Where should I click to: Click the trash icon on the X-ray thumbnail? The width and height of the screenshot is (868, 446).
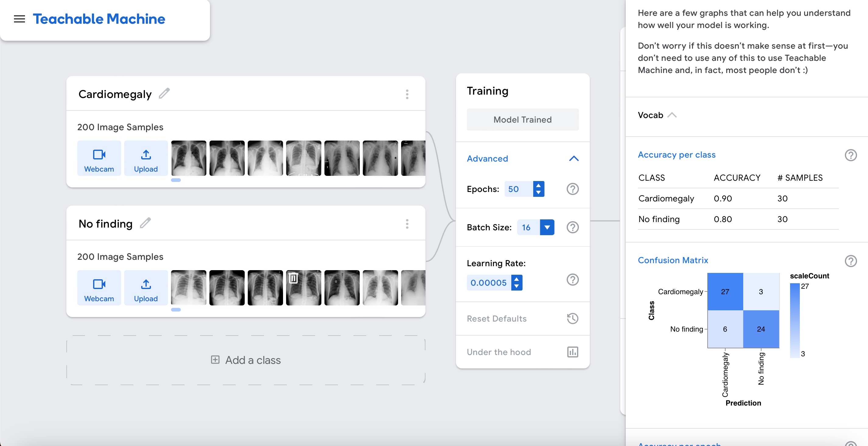293,278
